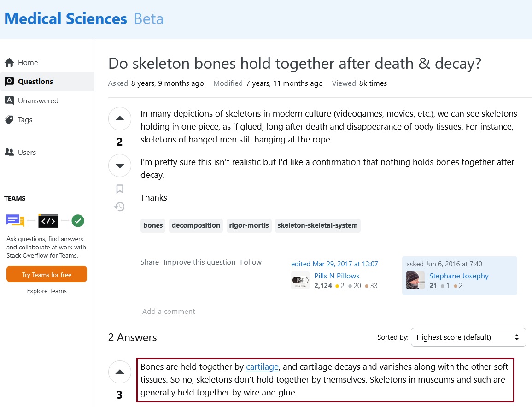
Task: Downvote the skeleton bones question
Action: [x=120, y=165]
